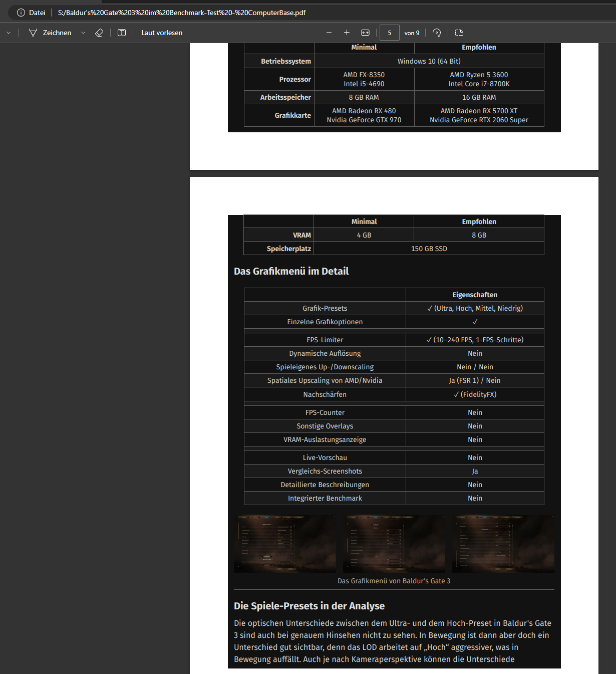Expand the chevron left of Zeichnen
616x674 pixels.
[x=9, y=33]
